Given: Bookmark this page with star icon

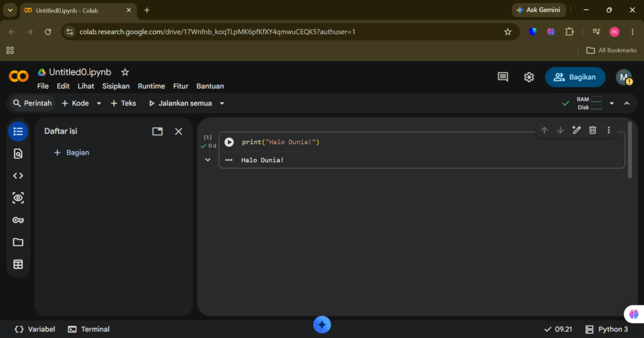Looking at the screenshot, I should point(508,31).
